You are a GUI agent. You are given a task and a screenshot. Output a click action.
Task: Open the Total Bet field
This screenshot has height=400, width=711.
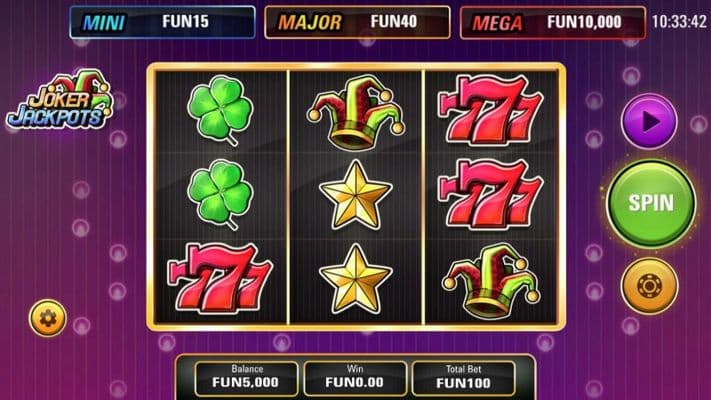coord(463,378)
